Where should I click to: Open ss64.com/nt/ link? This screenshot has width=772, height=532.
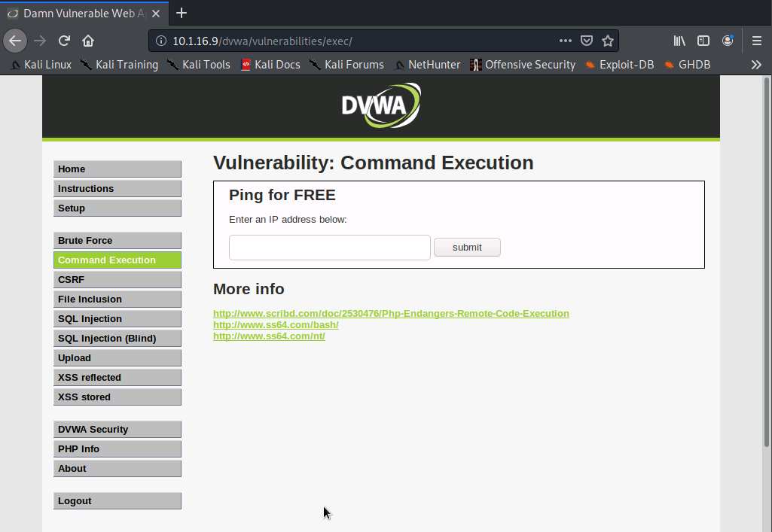(x=269, y=336)
